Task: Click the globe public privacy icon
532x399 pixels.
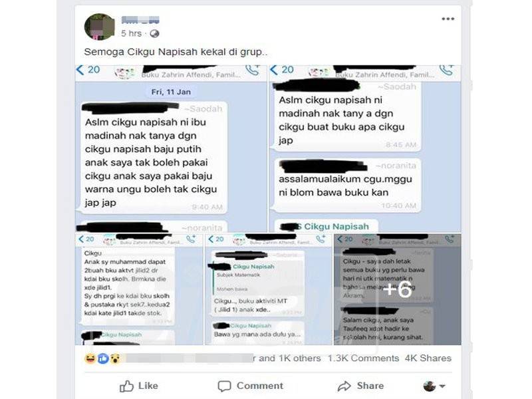Action: click(x=154, y=34)
